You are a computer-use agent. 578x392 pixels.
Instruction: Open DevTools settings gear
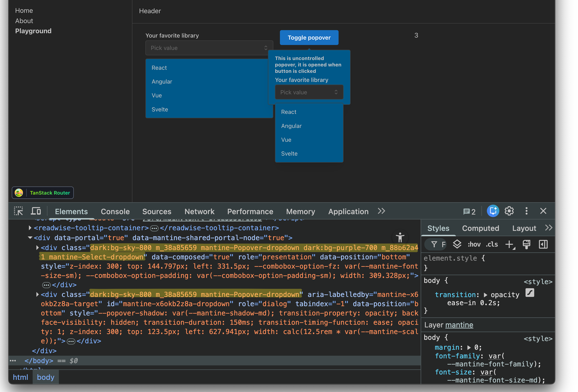pos(509,211)
